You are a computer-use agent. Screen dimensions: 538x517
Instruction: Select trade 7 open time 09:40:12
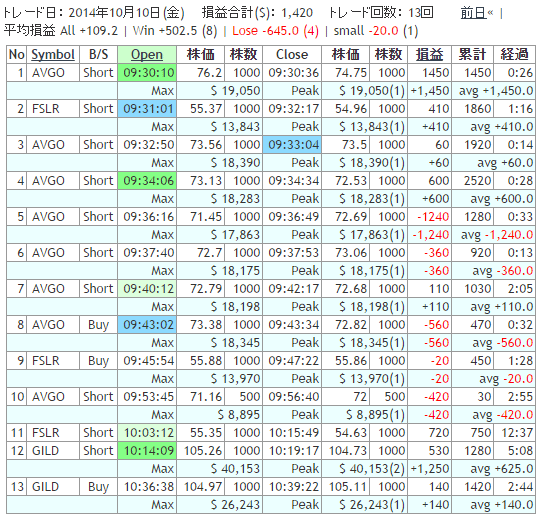pyautogui.click(x=147, y=289)
